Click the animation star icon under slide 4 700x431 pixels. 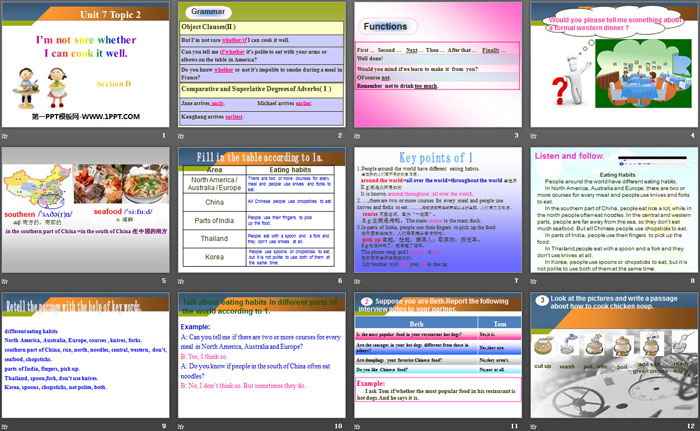(533, 136)
